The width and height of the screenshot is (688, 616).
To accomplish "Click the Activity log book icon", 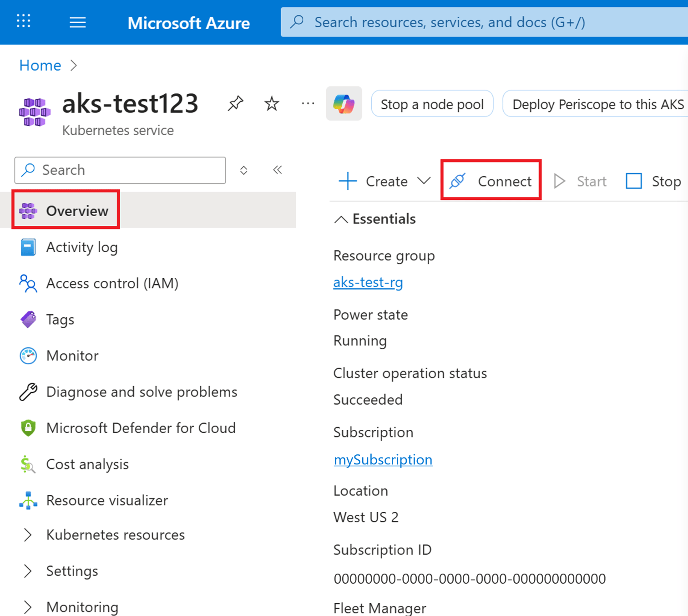I will point(28,247).
